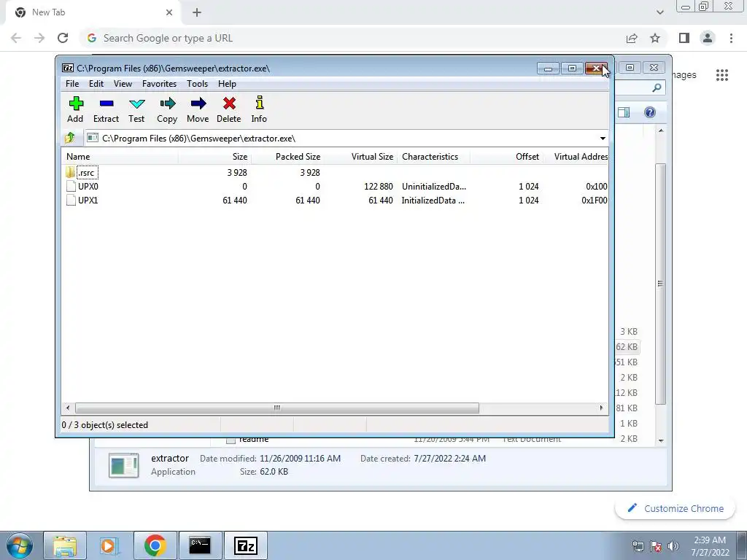Image resolution: width=747 pixels, height=560 pixels.
Task: Expand the 7-Zip address path dropdown
Action: (x=603, y=139)
